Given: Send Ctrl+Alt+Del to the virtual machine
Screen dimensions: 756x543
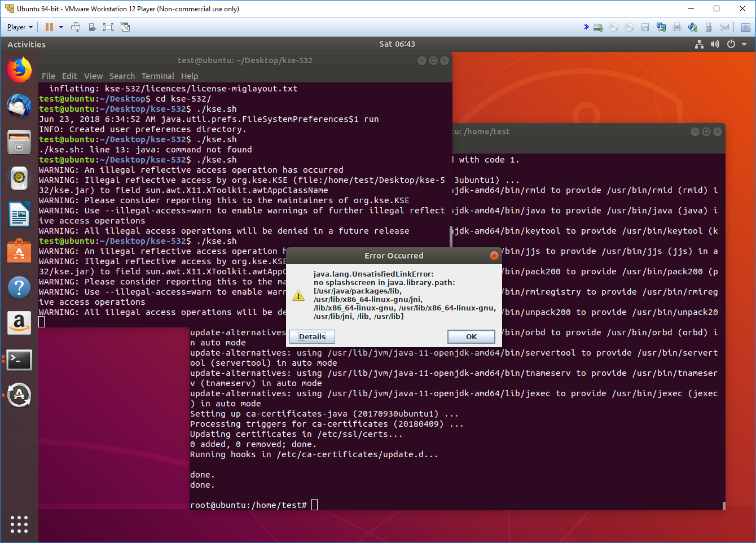Looking at the screenshot, I should point(76,27).
